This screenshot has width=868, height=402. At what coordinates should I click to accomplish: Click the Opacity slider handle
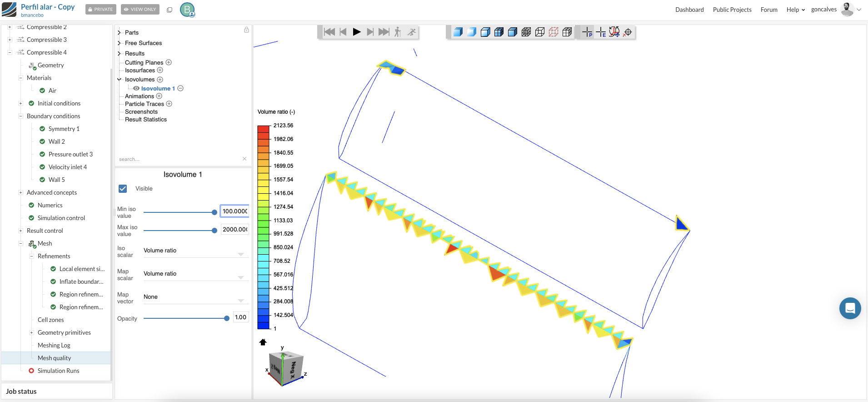pyautogui.click(x=227, y=318)
